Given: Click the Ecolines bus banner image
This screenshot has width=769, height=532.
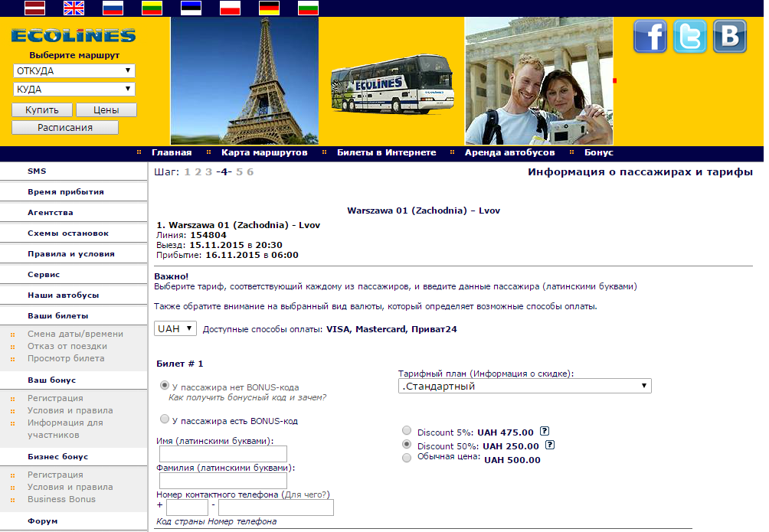Looking at the screenshot, I should point(392,84).
